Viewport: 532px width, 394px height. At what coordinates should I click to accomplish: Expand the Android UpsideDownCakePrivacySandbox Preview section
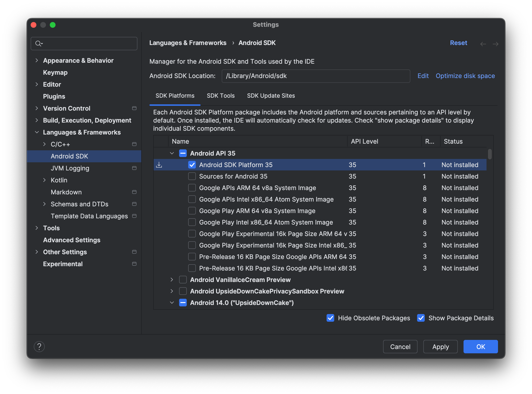tap(172, 291)
